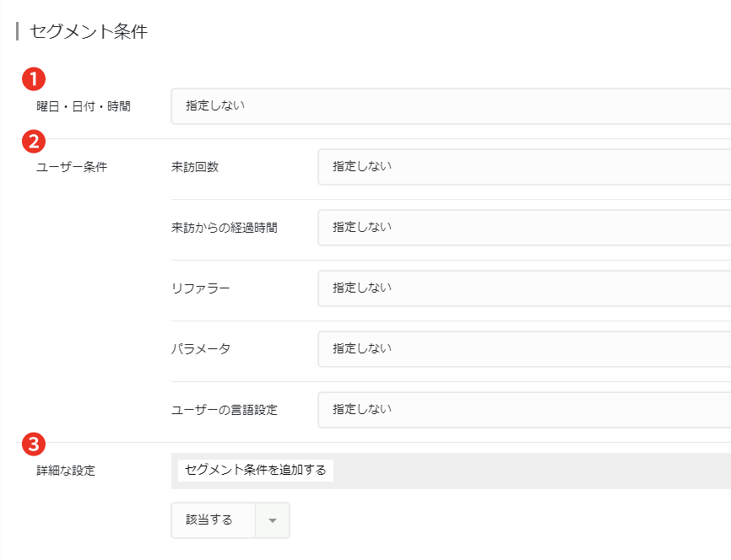Select the 該当する option text

pyautogui.click(x=209, y=520)
